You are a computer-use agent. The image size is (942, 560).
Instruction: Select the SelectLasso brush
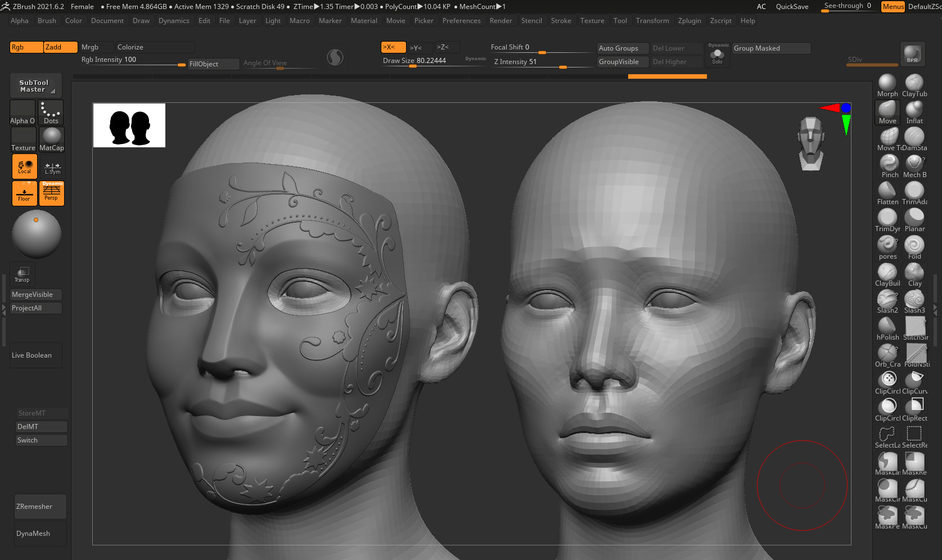[887, 437]
